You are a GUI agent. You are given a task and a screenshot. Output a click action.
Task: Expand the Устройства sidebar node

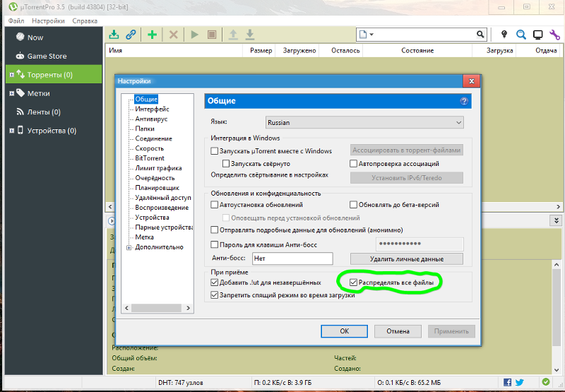pos(11,131)
